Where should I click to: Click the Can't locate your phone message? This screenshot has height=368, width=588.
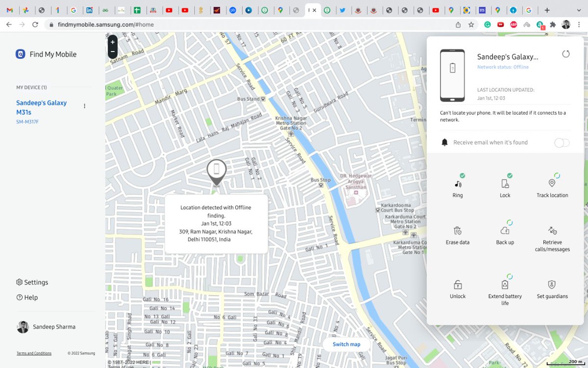point(503,116)
